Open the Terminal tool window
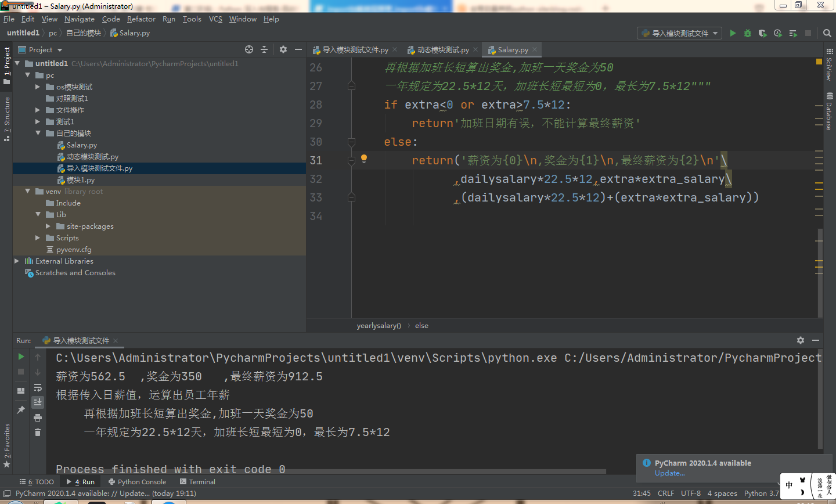This screenshot has width=836, height=504. pos(198,482)
